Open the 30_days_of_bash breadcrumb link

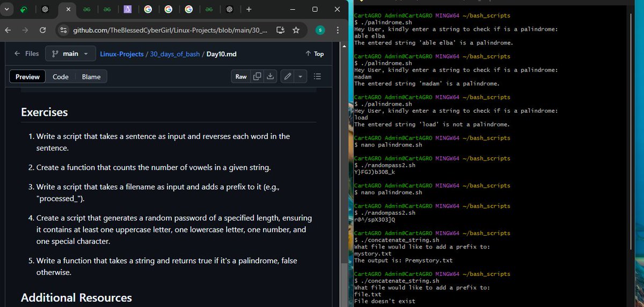tap(173, 54)
